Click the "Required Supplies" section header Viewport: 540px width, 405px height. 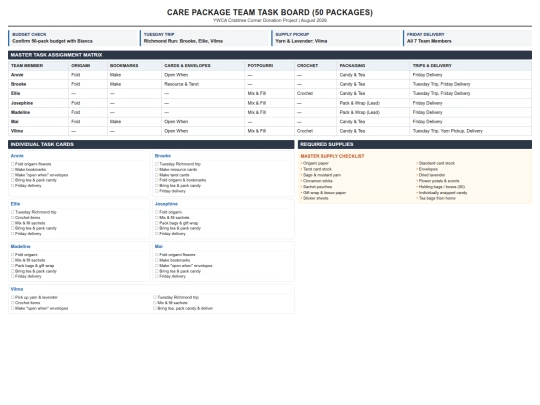point(415,144)
